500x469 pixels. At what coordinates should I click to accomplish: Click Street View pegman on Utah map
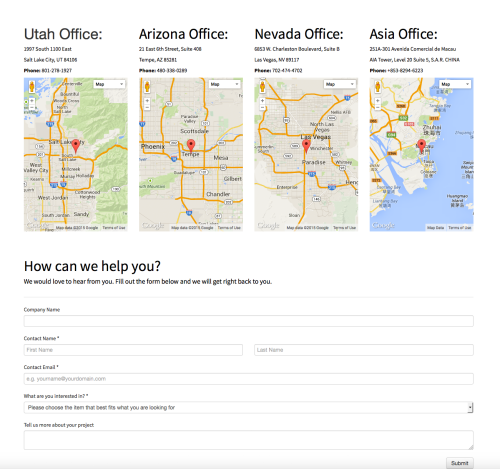[32, 87]
